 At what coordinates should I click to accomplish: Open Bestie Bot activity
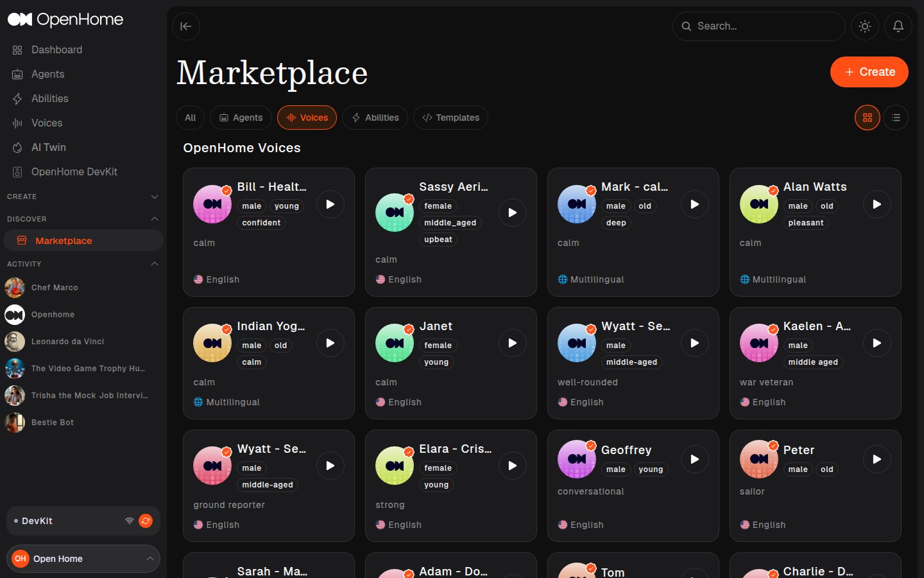83,423
